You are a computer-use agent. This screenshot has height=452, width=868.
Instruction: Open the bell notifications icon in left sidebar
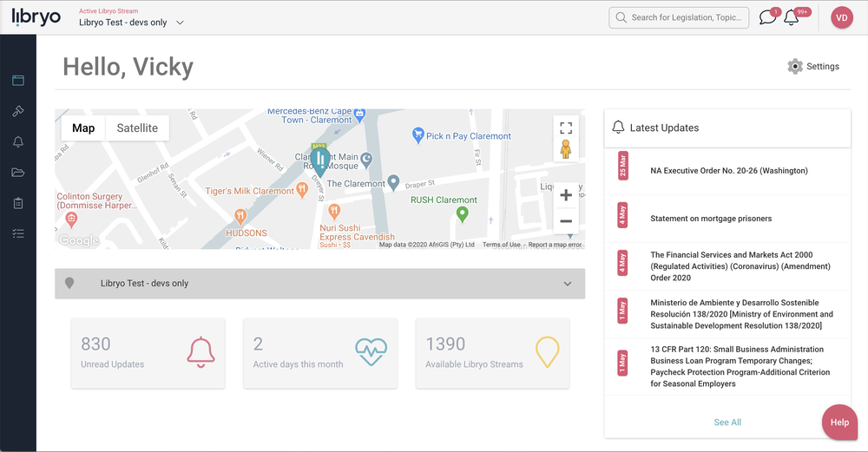click(18, 141)
